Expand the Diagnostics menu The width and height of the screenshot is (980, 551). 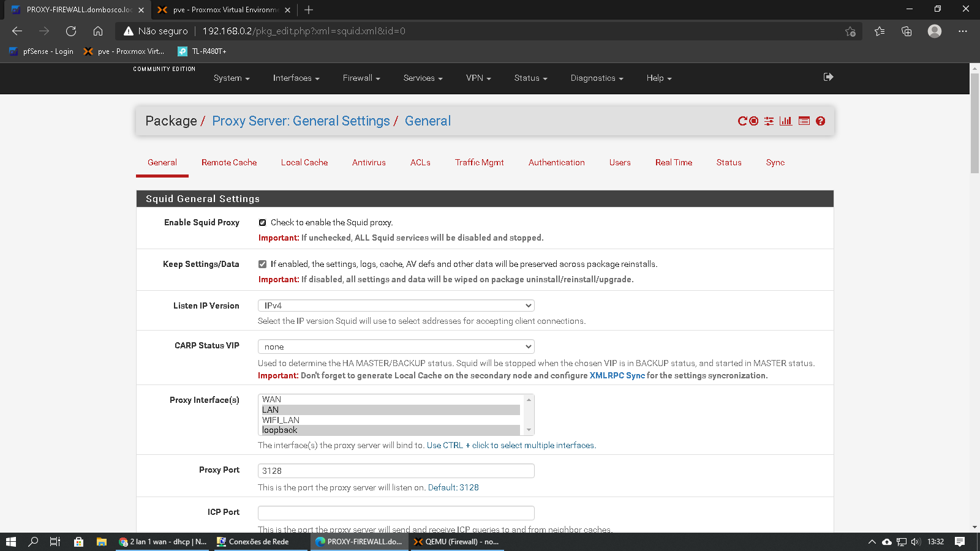(597, 78)
